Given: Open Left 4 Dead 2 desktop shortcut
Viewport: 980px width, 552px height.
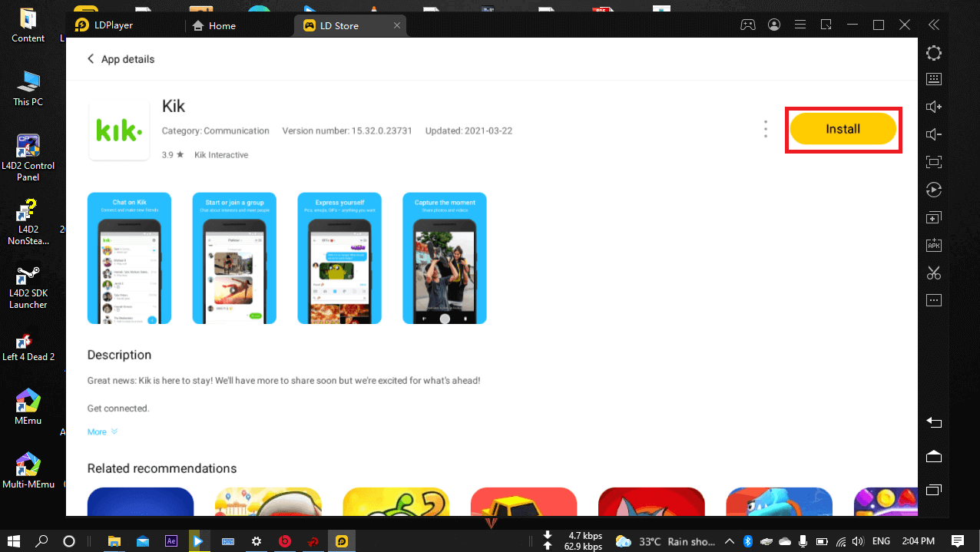Looking at the screenshot, I should 28,347.
